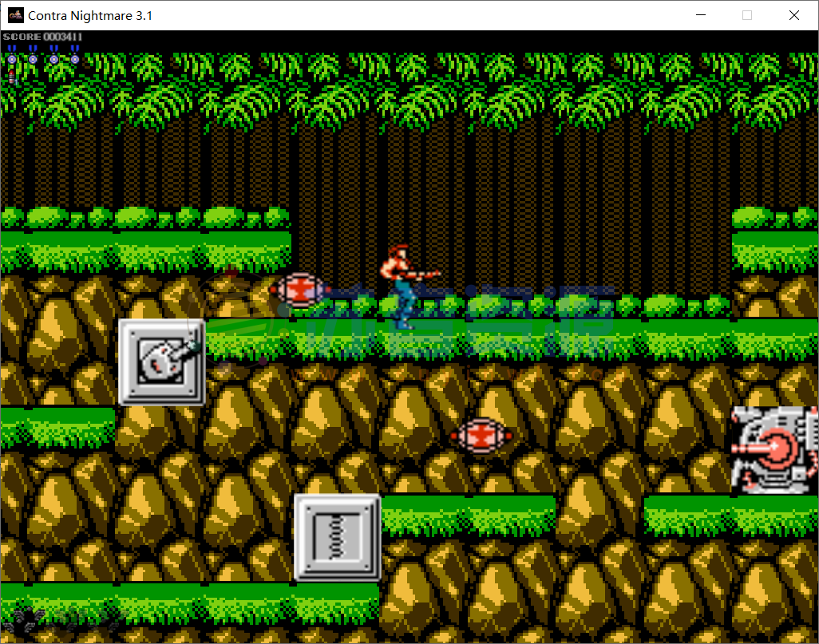Maximize the game window
This screenshot has width=819, height=644.
(x=747, y=15)
